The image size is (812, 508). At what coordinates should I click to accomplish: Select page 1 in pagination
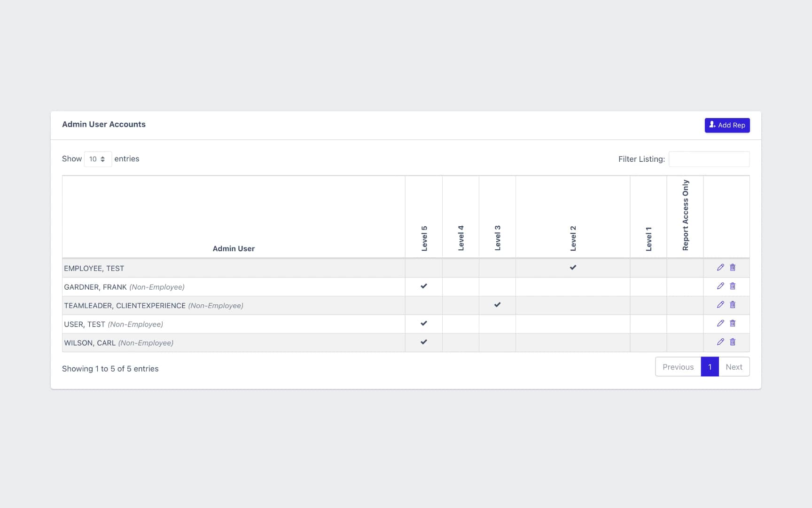710,367
